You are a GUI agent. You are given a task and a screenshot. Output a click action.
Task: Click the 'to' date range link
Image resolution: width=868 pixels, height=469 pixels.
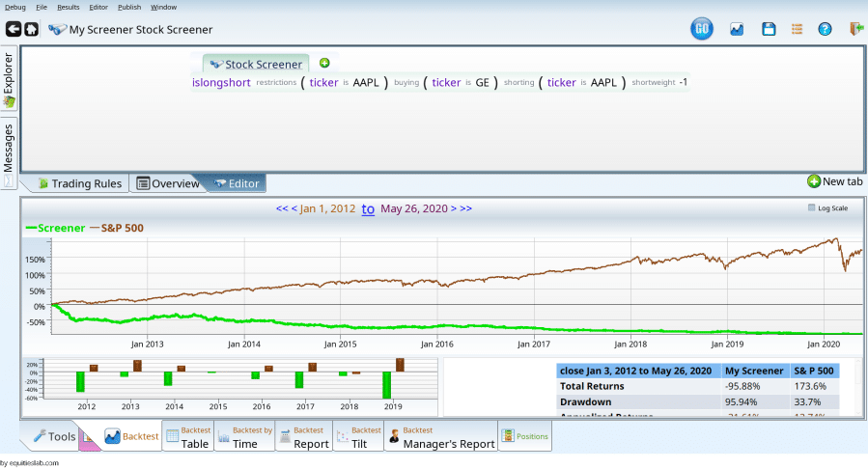coord(368,208)
